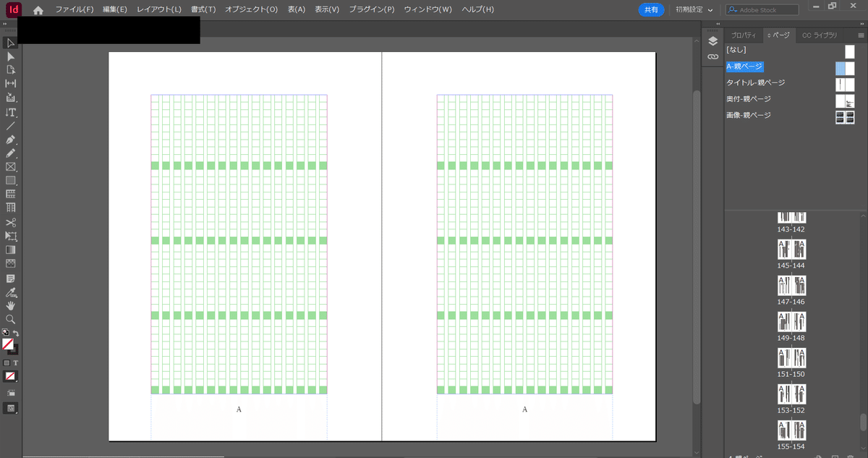Switch to the プロパティ tab
The width and height of the screenshot is (868, 458).
(x=743, y=35)
